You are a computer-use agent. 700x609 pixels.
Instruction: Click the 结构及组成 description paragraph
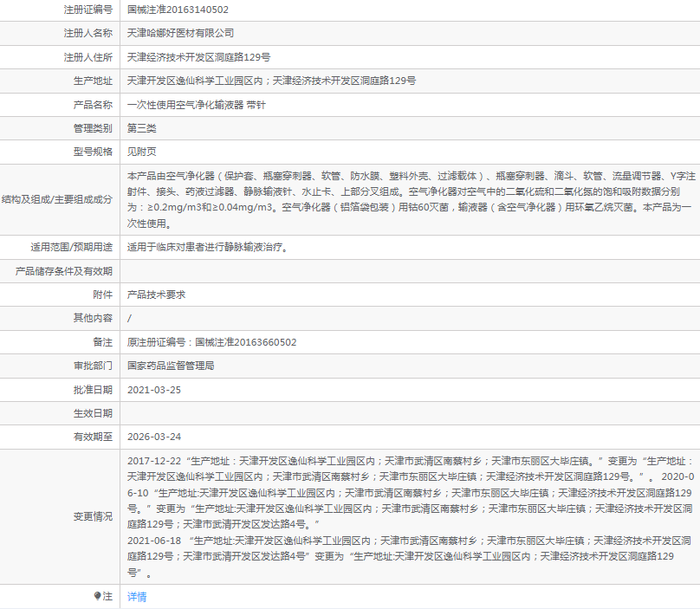(412, 199)
